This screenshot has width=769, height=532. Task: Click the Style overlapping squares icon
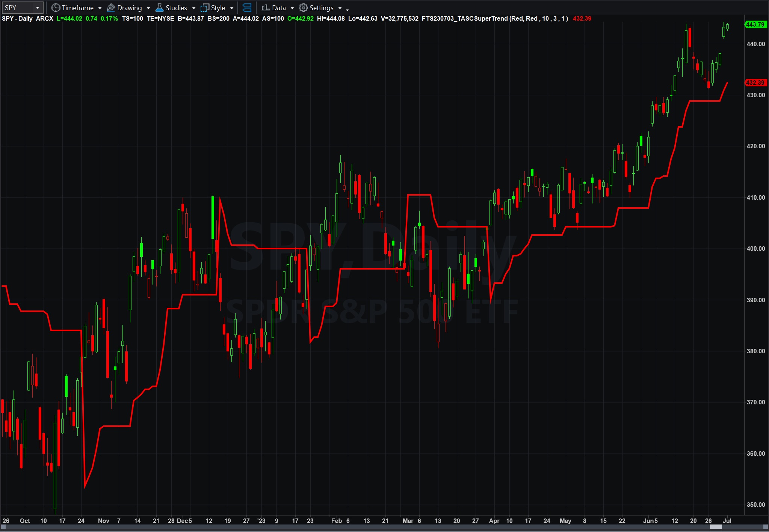(x=205, y=8)
